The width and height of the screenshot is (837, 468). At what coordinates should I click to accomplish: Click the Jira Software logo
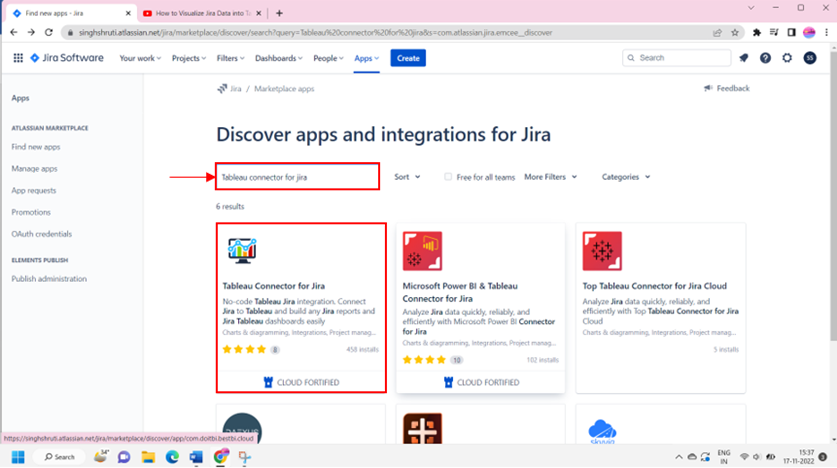(x=67, y=58)
